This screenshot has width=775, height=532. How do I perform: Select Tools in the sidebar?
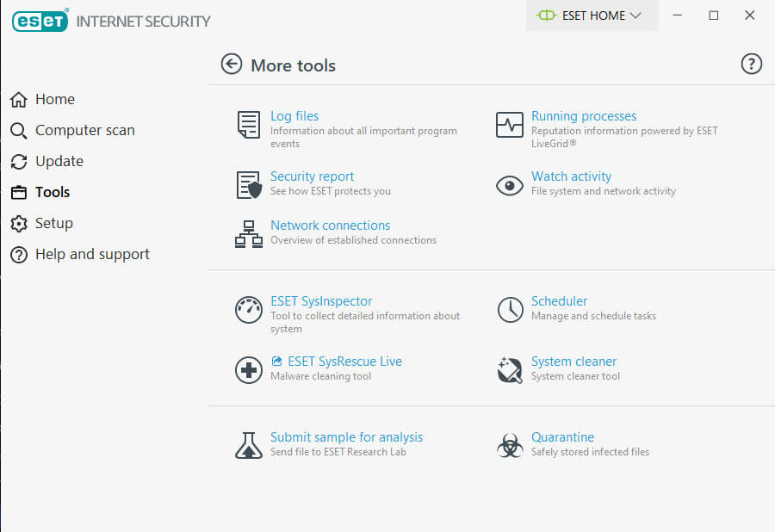tap(53, 192)
